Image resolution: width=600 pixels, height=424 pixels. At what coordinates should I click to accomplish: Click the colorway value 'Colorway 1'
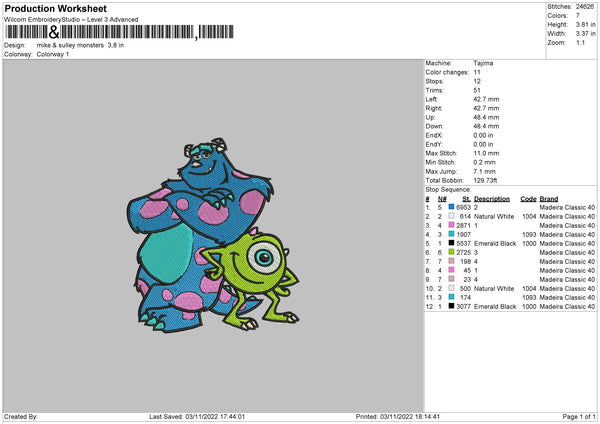(53, 54)
